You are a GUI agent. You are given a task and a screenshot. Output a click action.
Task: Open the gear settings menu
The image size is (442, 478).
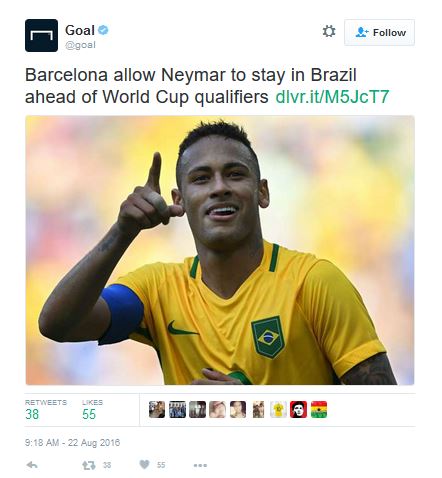pyautogui.click(x=329, y=32)
